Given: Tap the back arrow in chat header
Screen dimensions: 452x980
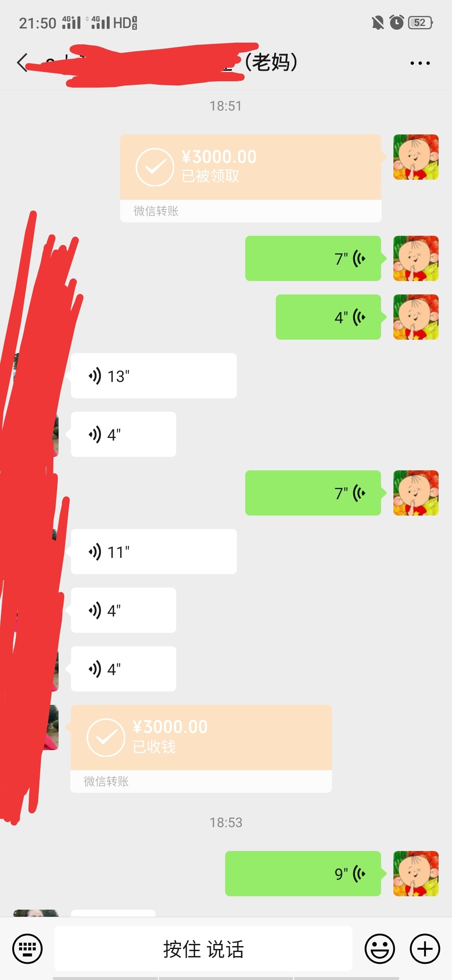Looking at the screenshot, I should coord(22,63).
